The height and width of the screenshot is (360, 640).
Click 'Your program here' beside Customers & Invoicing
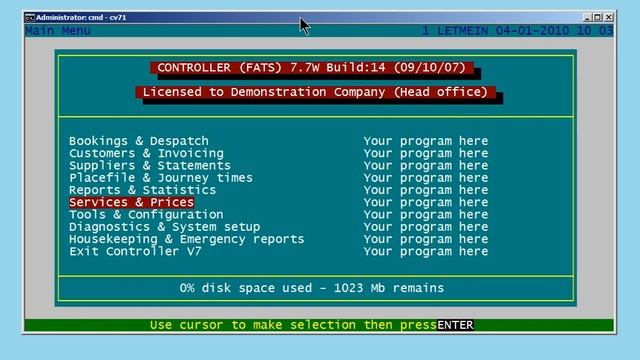[x=426, y=153]
